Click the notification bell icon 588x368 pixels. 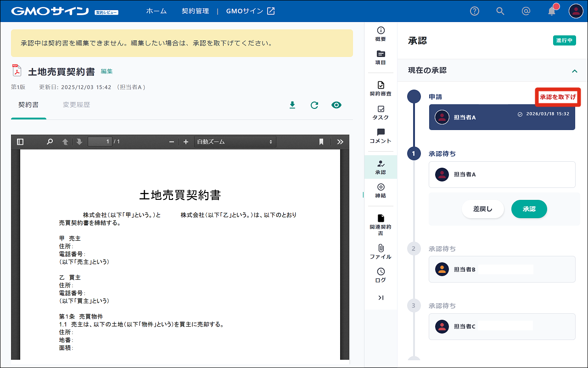(552, 11)
